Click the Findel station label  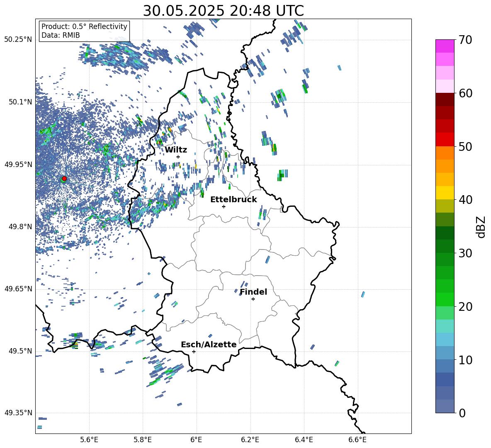(x=253, y=292)
